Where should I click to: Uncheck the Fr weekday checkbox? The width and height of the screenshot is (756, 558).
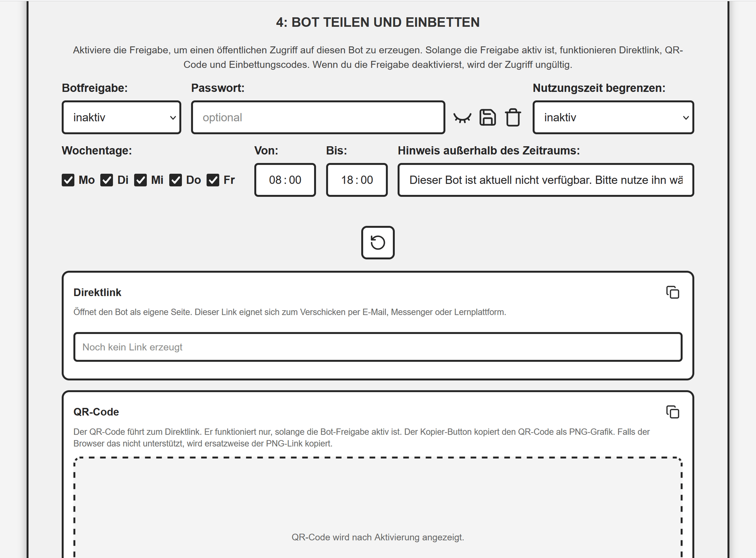213,180
